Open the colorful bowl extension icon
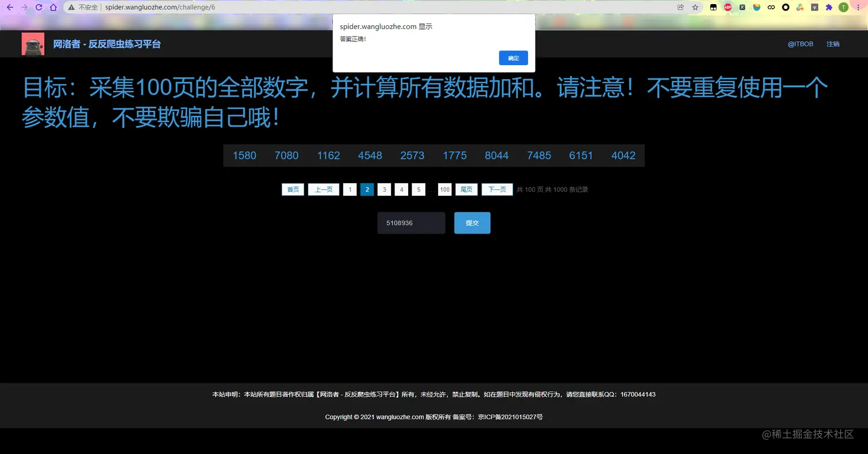 [x=757, y=7]
